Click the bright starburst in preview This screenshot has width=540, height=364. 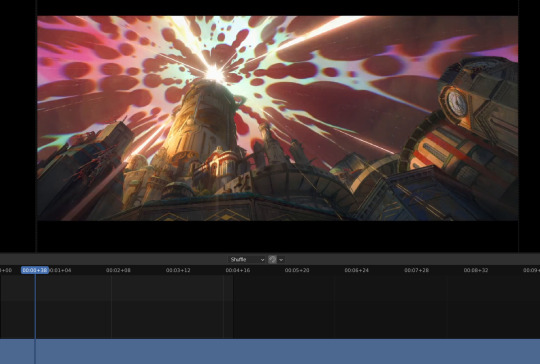pos(215,73)
